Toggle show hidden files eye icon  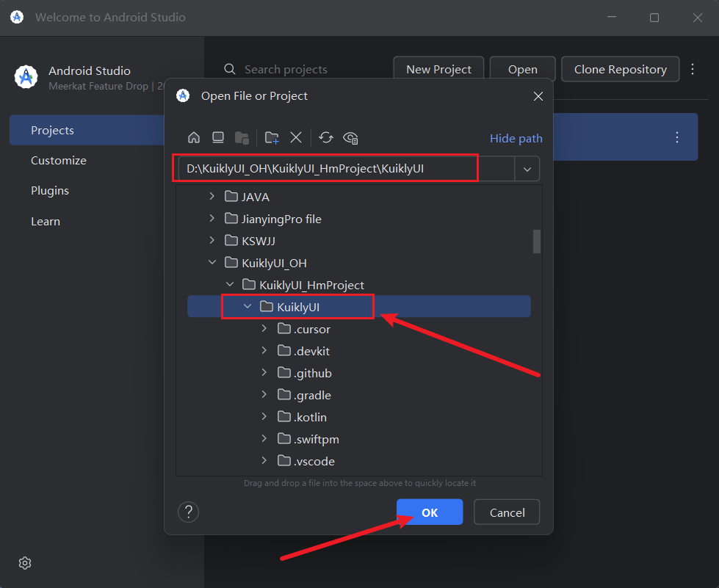(351, 137)
